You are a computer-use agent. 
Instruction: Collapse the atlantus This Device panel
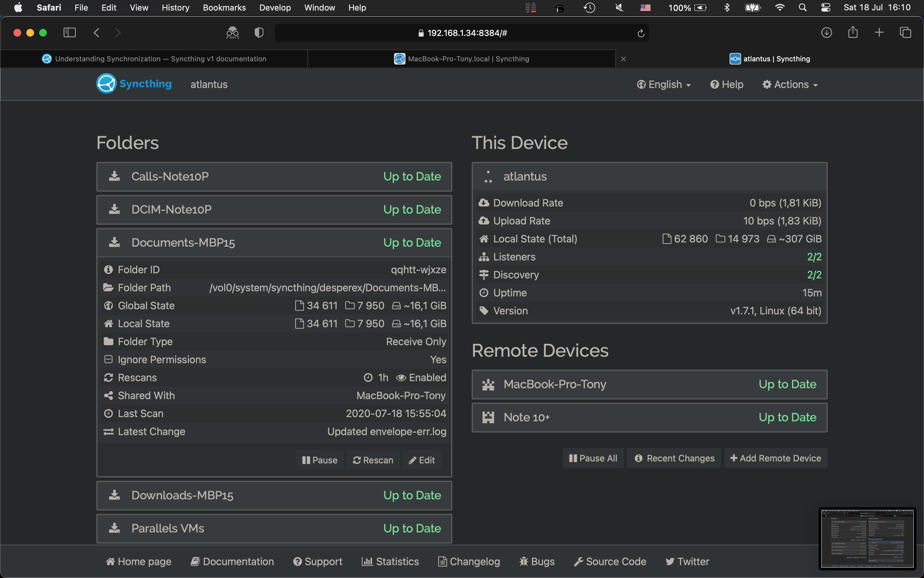(649, 177)
